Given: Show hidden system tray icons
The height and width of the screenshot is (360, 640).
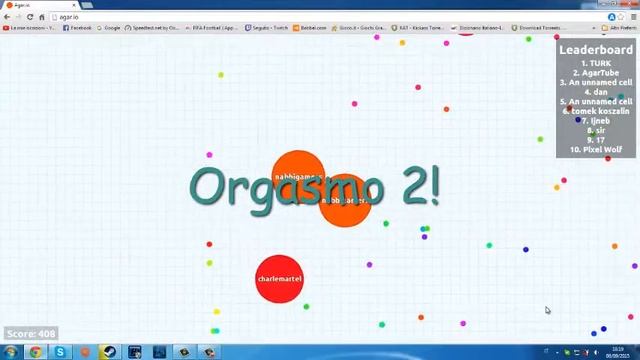Looking at the screenshot, I should [557, 352].
